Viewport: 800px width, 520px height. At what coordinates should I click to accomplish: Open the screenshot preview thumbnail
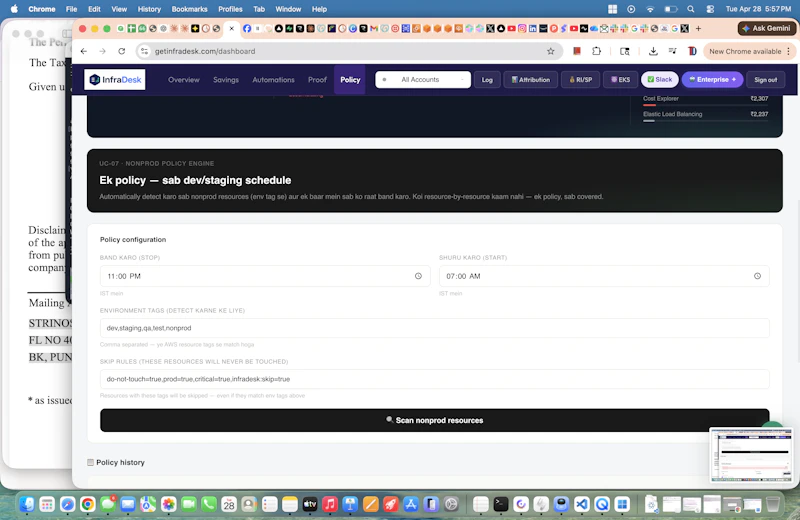coord(751,455)
